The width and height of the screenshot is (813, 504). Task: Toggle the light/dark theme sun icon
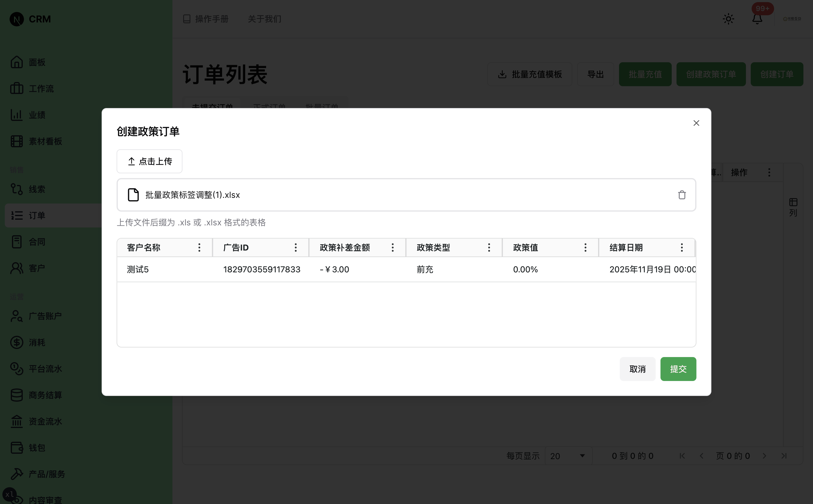tap(728, 19)
